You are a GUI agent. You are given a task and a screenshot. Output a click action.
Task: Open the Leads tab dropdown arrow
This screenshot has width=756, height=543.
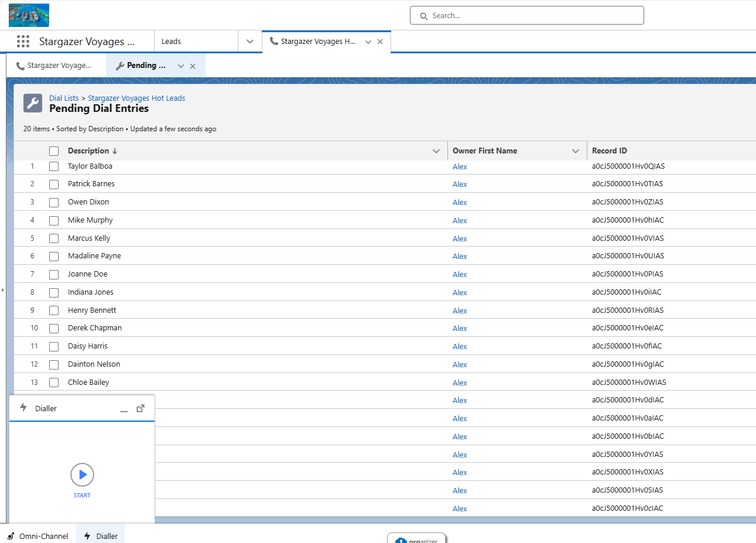click(250, 41)
